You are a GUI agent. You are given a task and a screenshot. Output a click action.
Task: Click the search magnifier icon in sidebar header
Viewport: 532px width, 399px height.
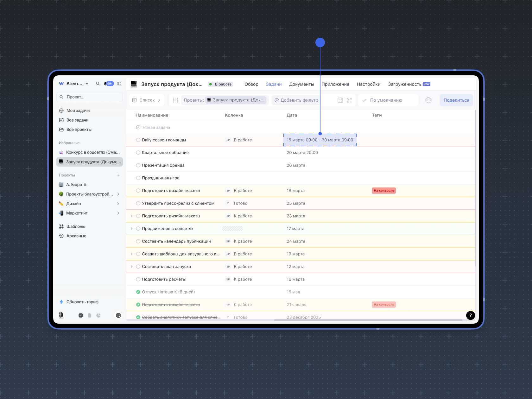(98, 84)
